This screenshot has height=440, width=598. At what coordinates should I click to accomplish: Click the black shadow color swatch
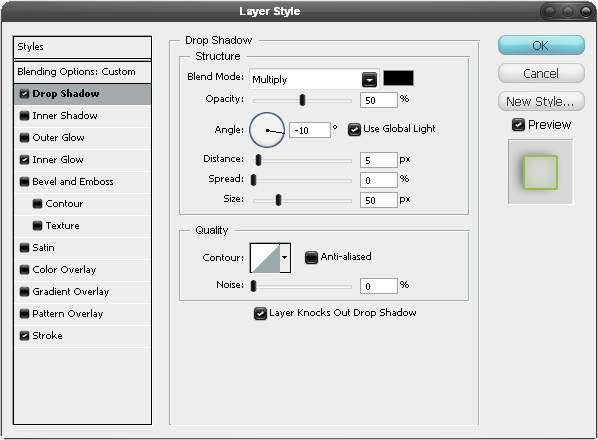pyautogui.click(x=398, y=78)
